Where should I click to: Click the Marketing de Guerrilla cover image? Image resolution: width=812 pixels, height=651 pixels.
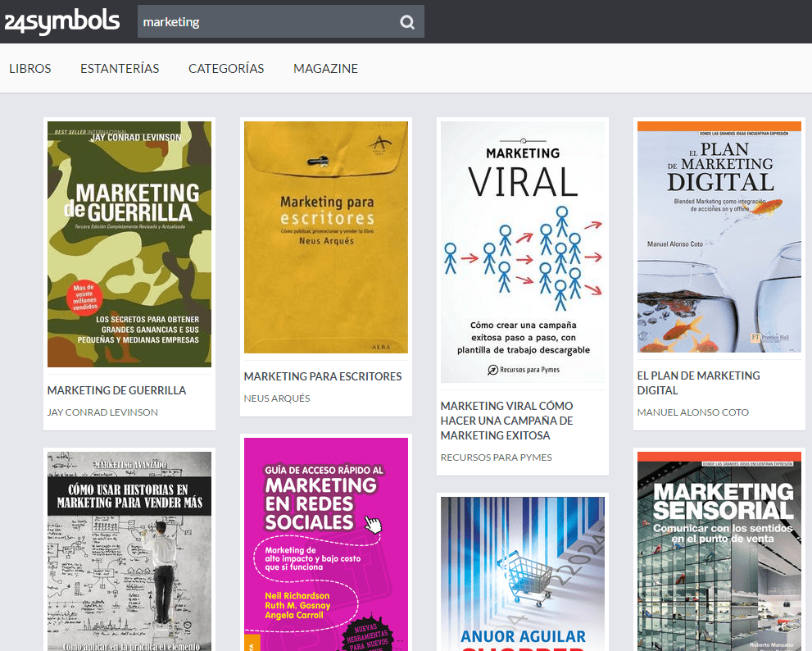[129, 244]
